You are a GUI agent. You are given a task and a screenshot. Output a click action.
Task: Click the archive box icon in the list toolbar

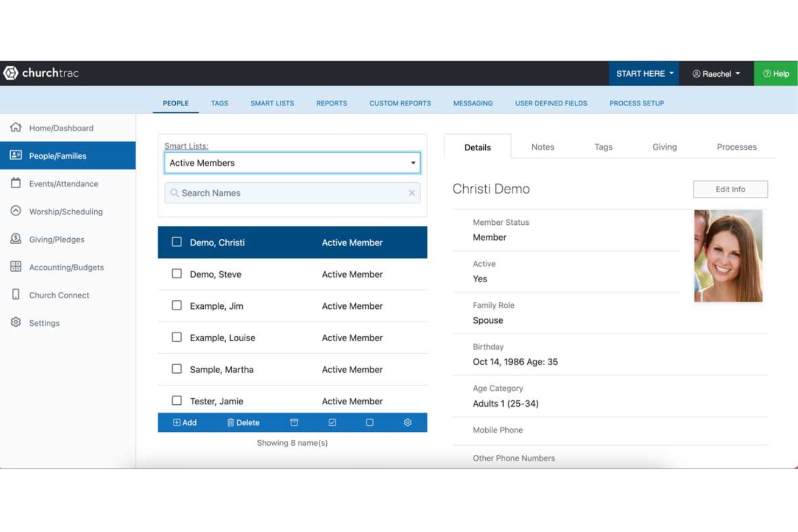(294, 423)
